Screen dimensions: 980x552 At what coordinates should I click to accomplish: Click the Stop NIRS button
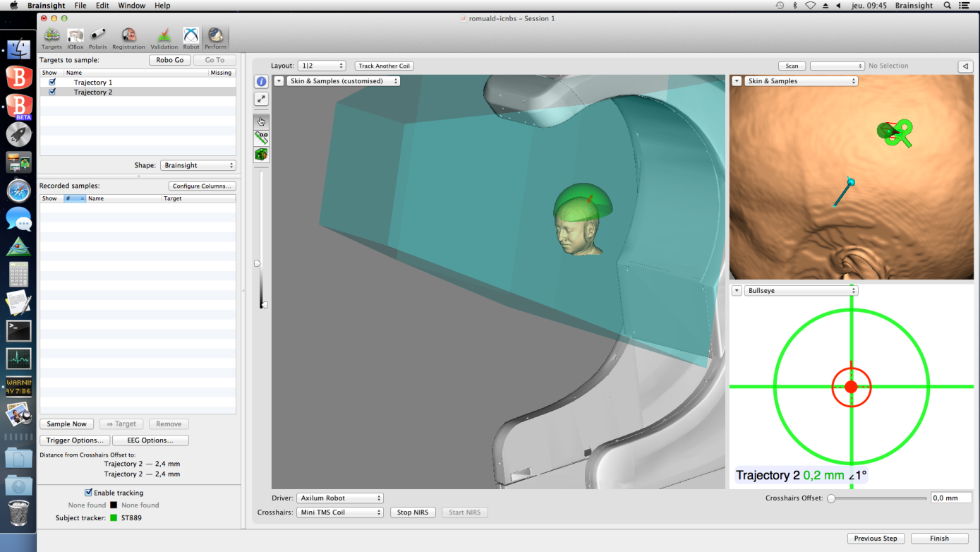(x=413, y=512)
